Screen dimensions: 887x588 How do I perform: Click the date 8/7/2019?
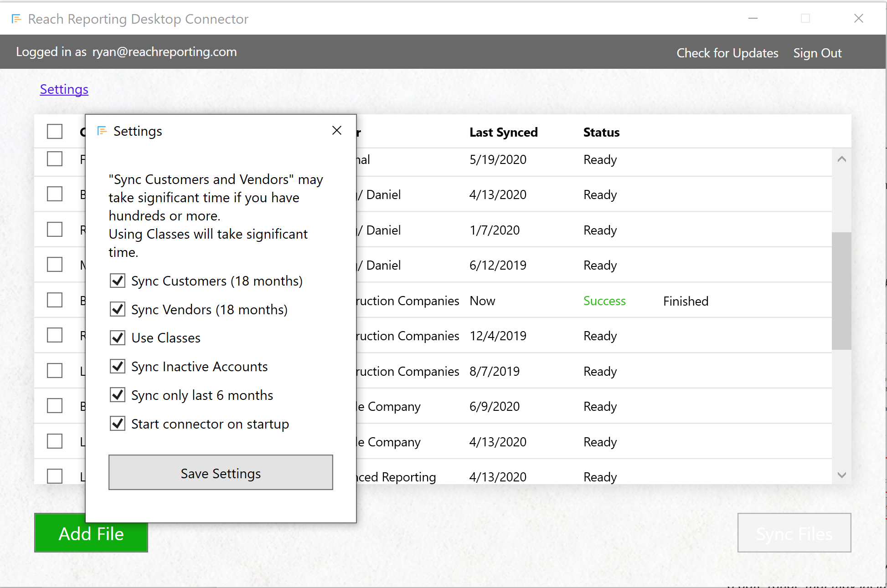pos(495,372)
